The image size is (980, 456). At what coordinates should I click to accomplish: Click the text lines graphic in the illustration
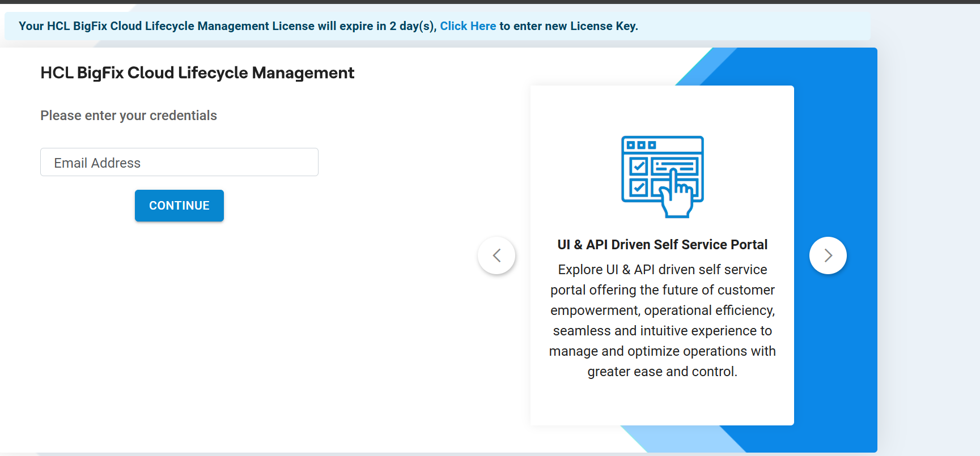[674, 166]
